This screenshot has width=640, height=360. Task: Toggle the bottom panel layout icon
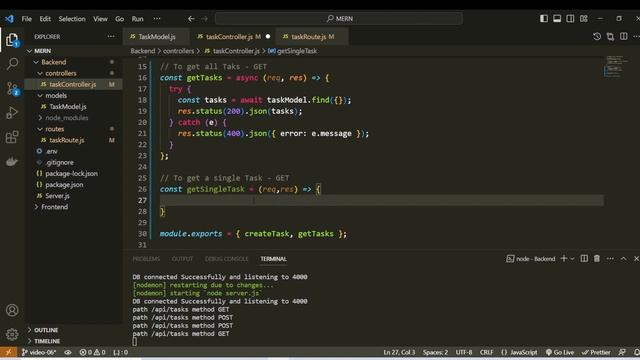557,19
